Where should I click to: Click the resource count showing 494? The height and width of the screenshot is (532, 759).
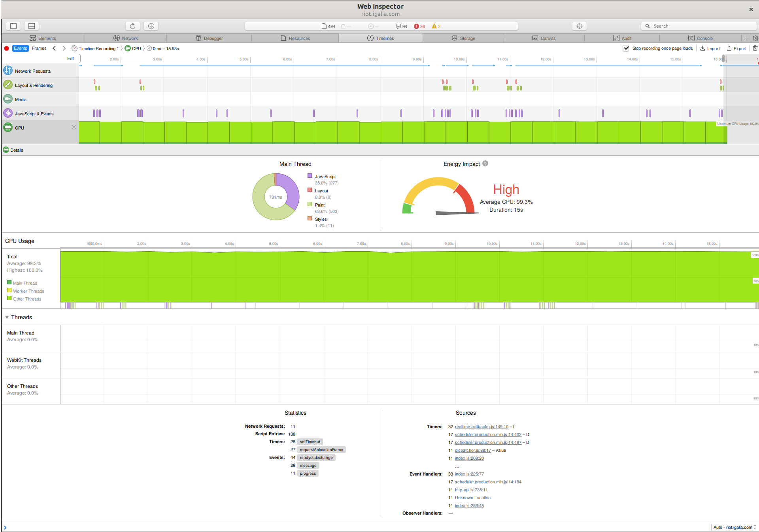[x=329, y=26]
